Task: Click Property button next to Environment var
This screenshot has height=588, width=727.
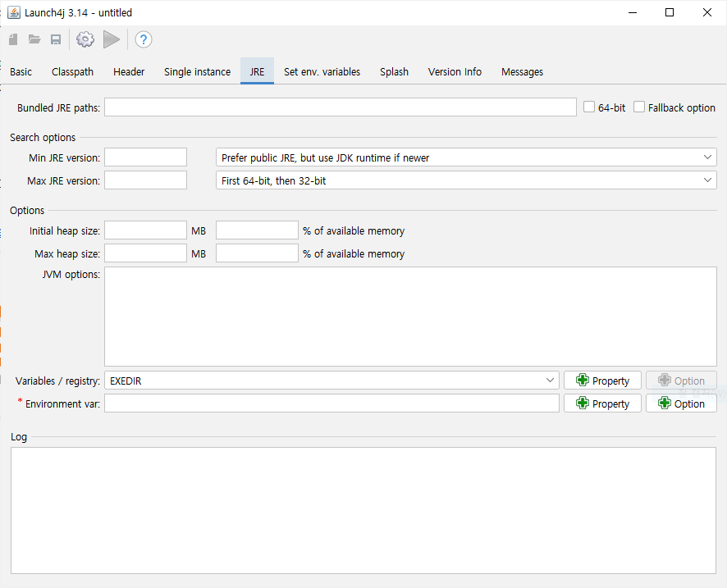Action: [602, 403]
